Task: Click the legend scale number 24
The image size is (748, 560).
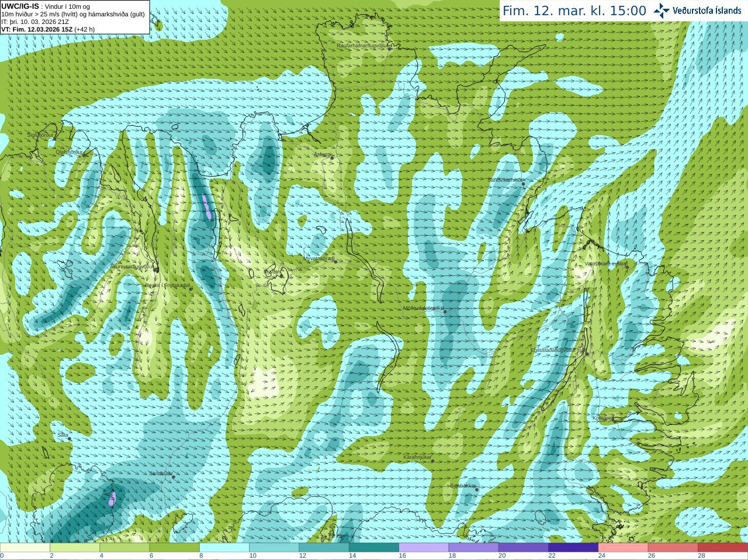Action: [602, 556]
